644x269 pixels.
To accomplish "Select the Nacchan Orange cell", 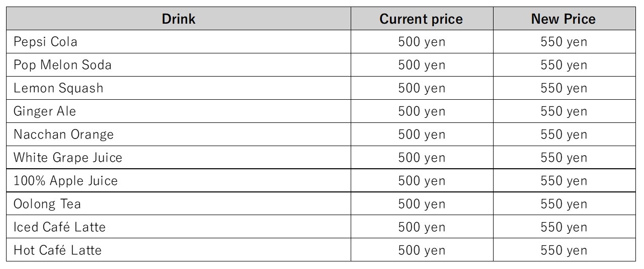I will pyautogui.click(x=63, y=134).
